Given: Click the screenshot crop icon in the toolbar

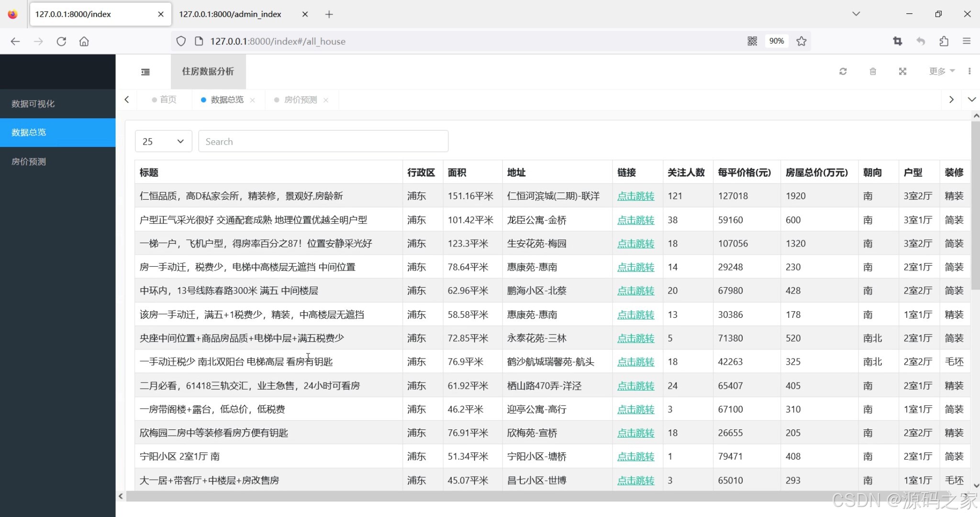Looking at the screenshot, I should (898, 41).
